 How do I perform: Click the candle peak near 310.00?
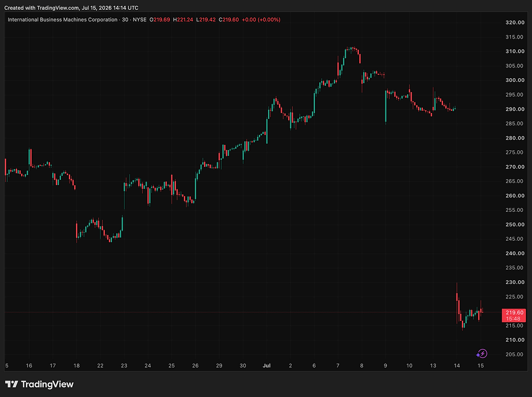point(353,48)
